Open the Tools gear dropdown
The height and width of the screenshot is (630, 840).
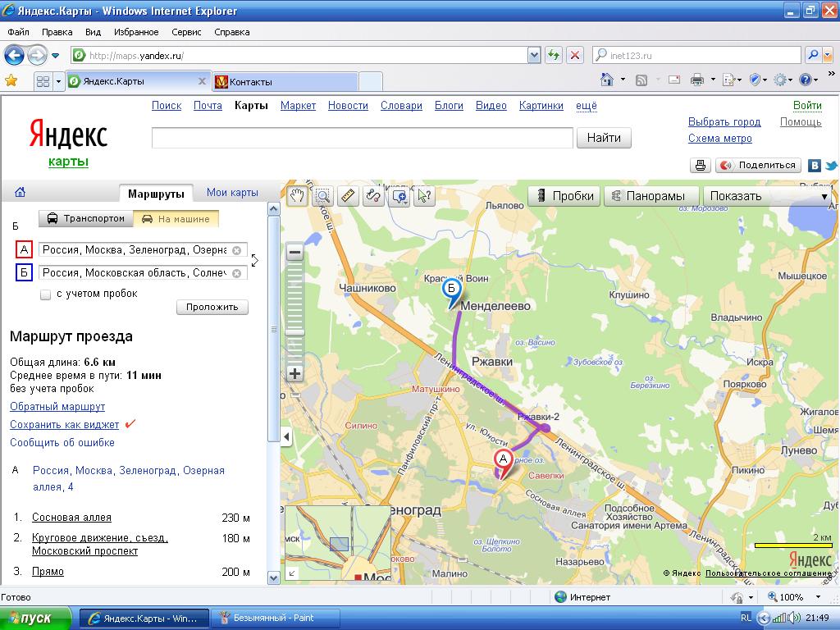790,80
